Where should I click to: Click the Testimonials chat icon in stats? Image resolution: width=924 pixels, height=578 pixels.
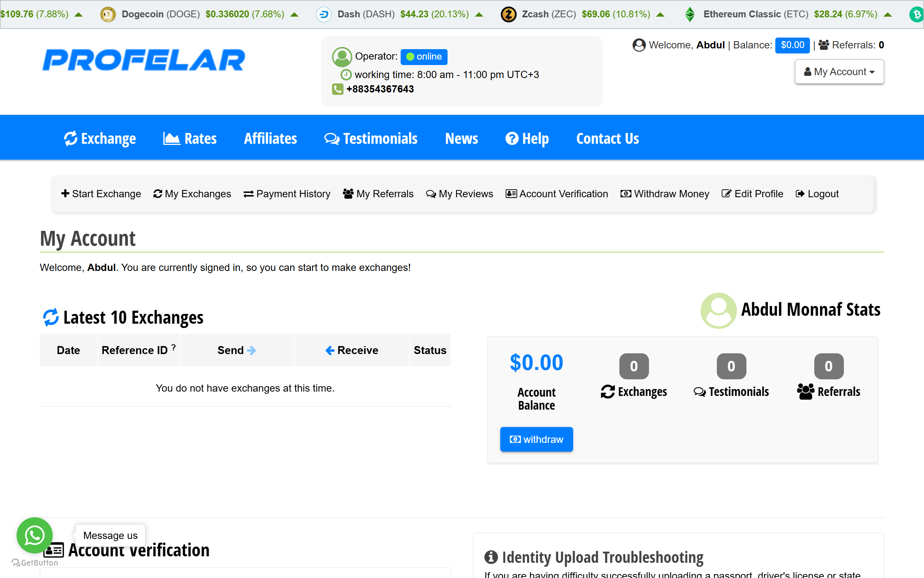(699, 392)
